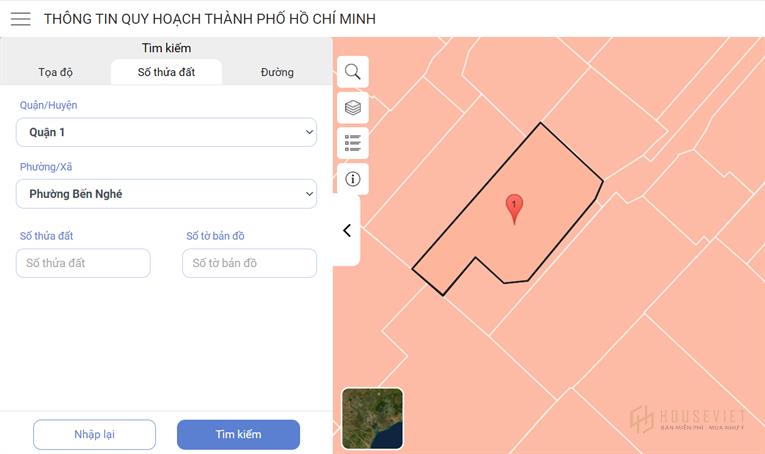Select the red location marker pin
The height and width of the screenshot is (454, 765).
514,209
